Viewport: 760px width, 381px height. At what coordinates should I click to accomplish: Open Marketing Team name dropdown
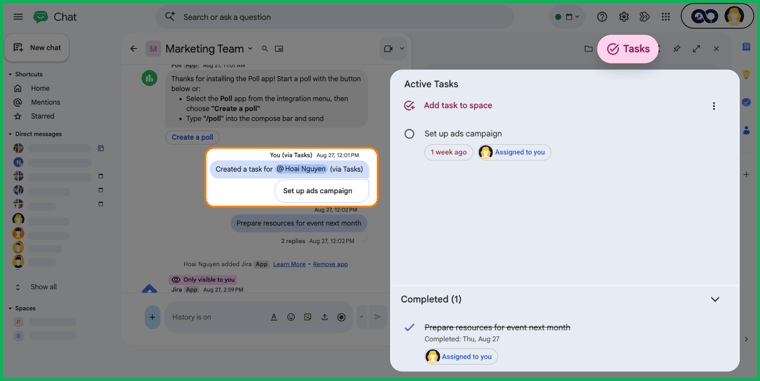click(250, 48)
